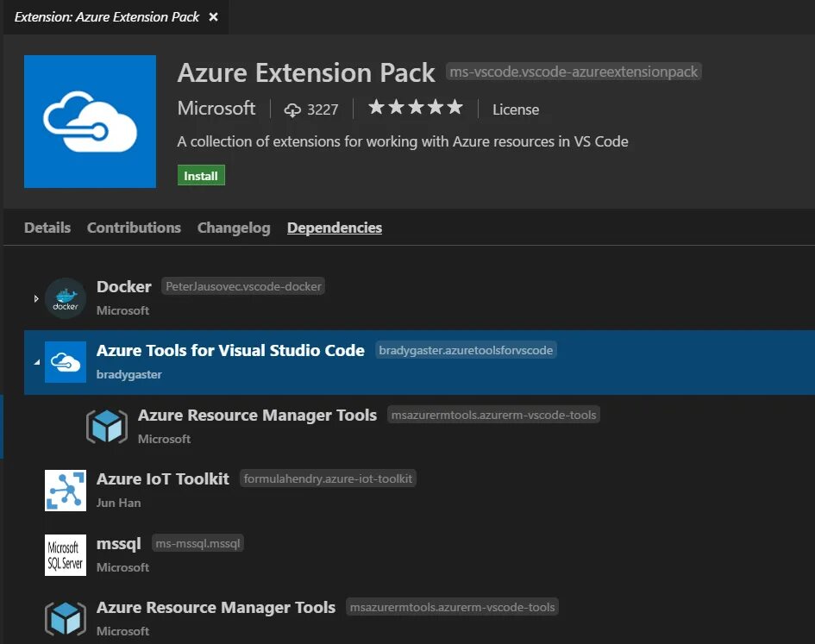Click the Azure Extension Pack large cloud logo

(x=90, y=121)
